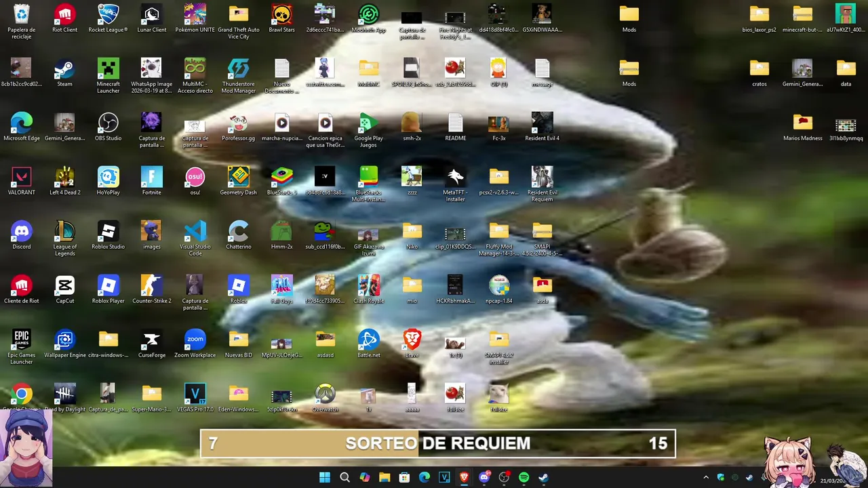The height and width of the screenshot is (488, 868).
Task: Click the Epic Games Launcher icon
Action: [22, 346]
